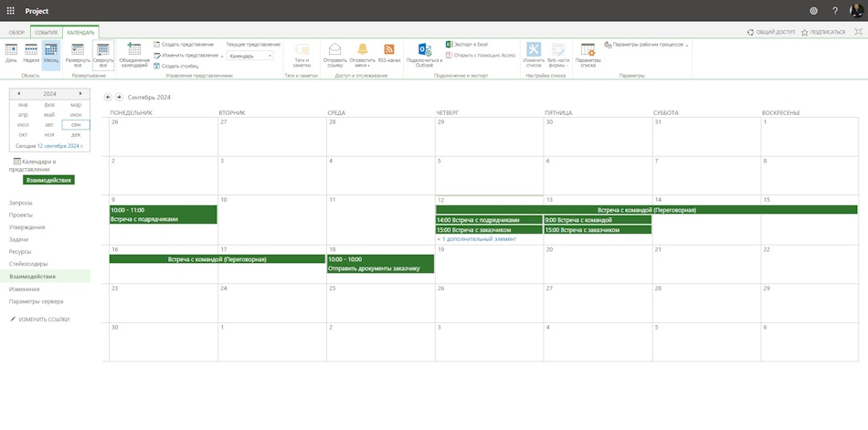The image size is (868, 430).
Task: Click Создать столбец
Action: [x=176, y=66]
